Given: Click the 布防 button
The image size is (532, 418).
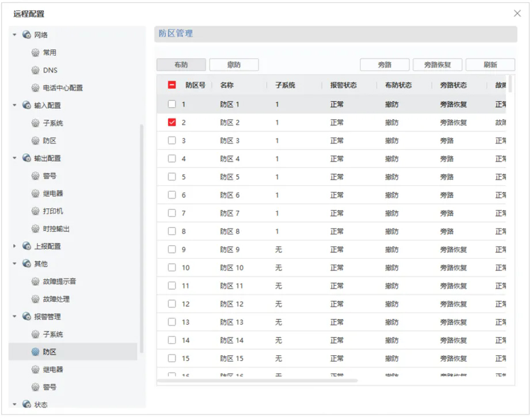Looking at the screenshot, I should point(181,65).
